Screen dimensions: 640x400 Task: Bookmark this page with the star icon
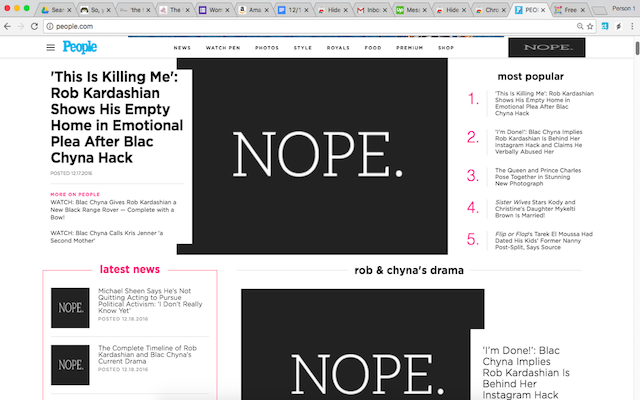[x=590, y=26]
